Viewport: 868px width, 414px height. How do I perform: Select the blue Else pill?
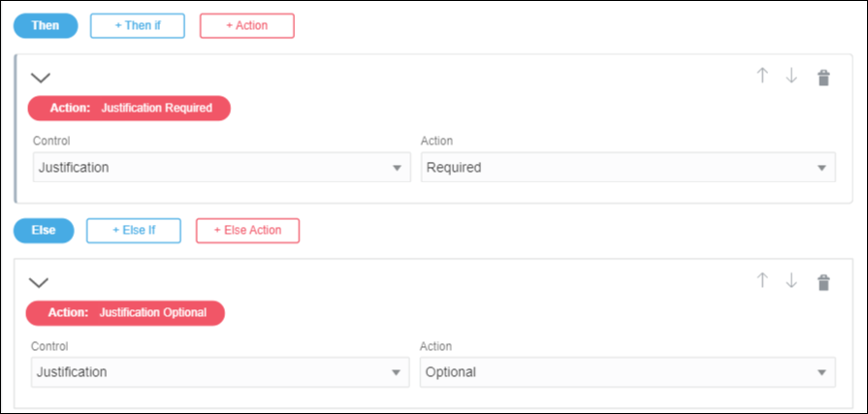tap(44, 230)
